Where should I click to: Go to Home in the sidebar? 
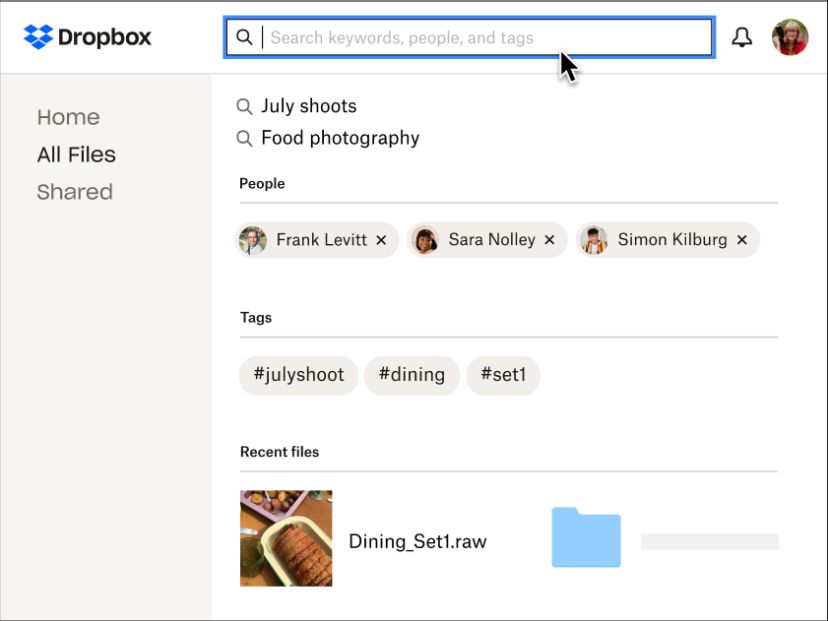(68, 117)
